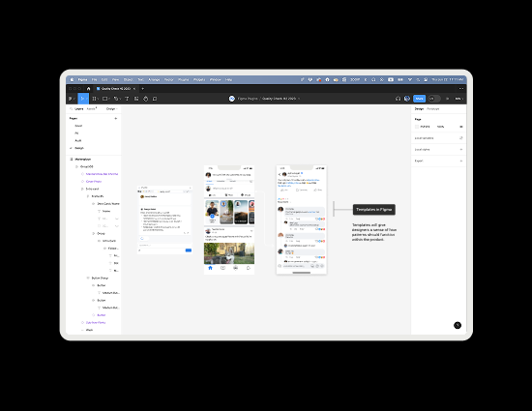Click the page background color swatch
532x411 pixels.
pos(417,127)
